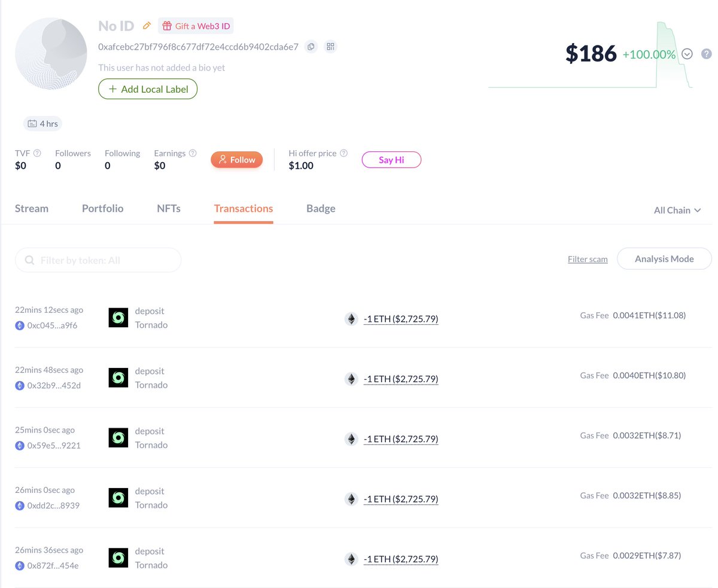Click the Say Hi button

[391, 160]
